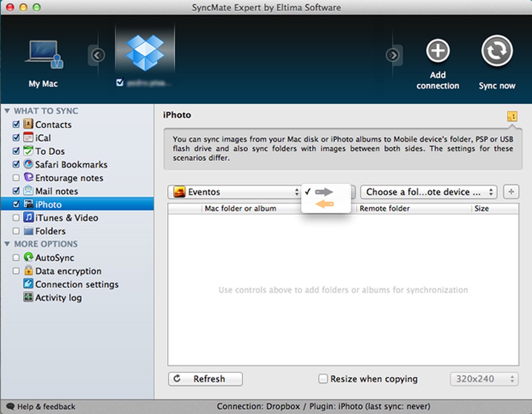Enable the Resize when copying checkbox
The width and height of the screenshot is (532, 414).
coord(323,378)
